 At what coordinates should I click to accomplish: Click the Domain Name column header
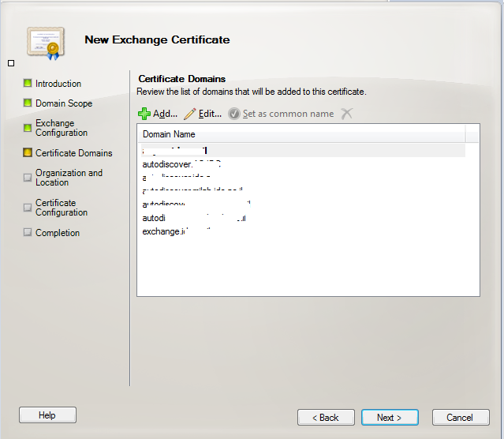point(301,134)
